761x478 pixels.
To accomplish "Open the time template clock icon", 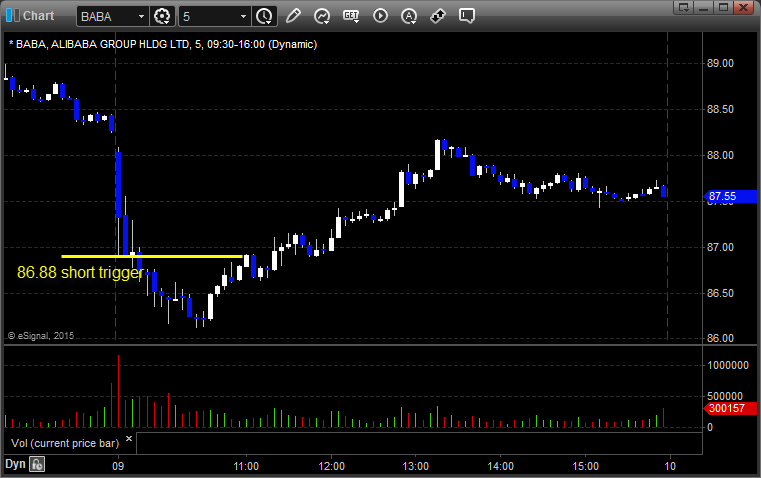I will click(264, 16).
